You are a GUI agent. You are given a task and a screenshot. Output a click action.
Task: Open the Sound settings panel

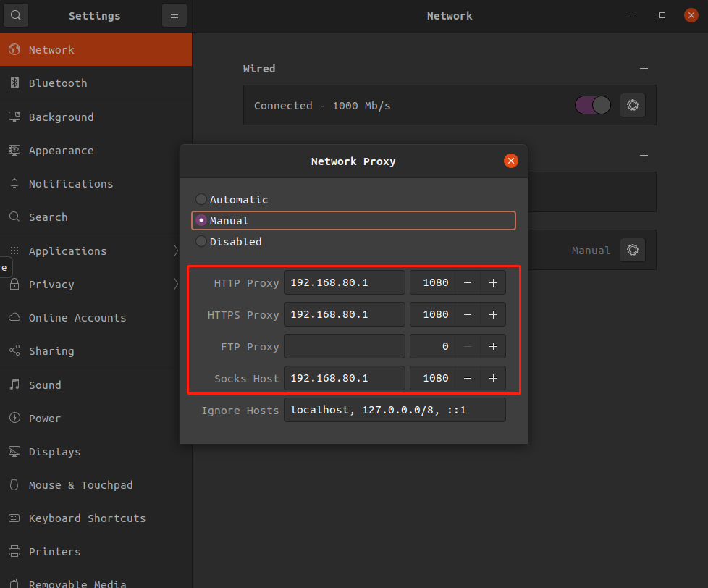(x=46, y=385)
